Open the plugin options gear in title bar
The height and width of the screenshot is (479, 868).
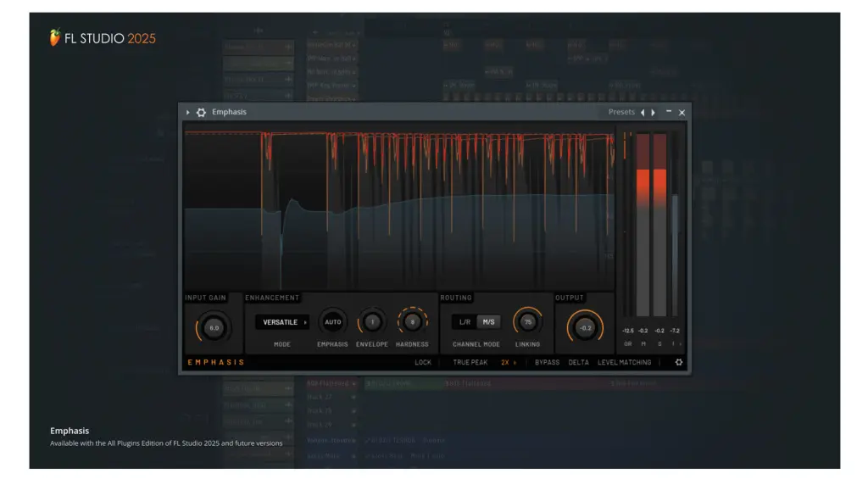pos(201,112)
